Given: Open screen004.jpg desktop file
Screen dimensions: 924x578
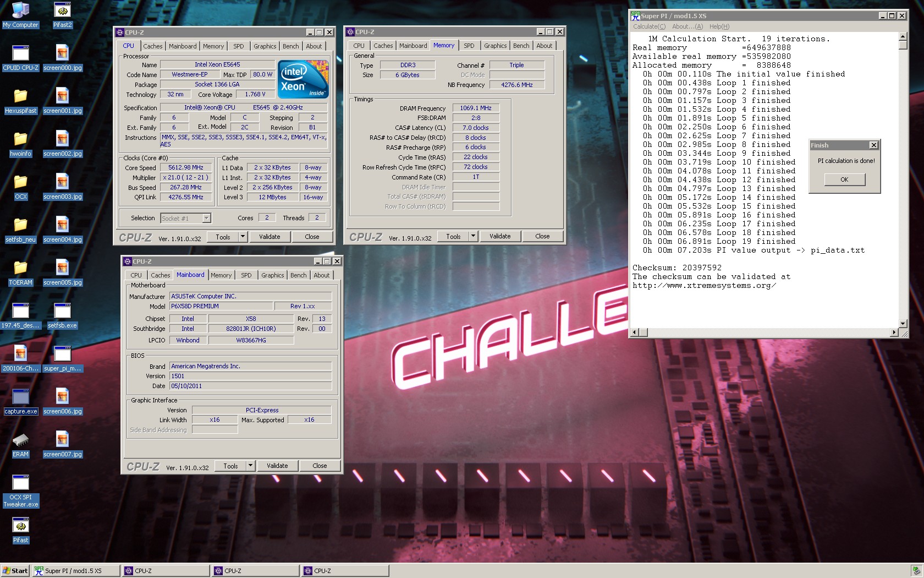Looking at the screenshot, I should (x=62, y=230).
